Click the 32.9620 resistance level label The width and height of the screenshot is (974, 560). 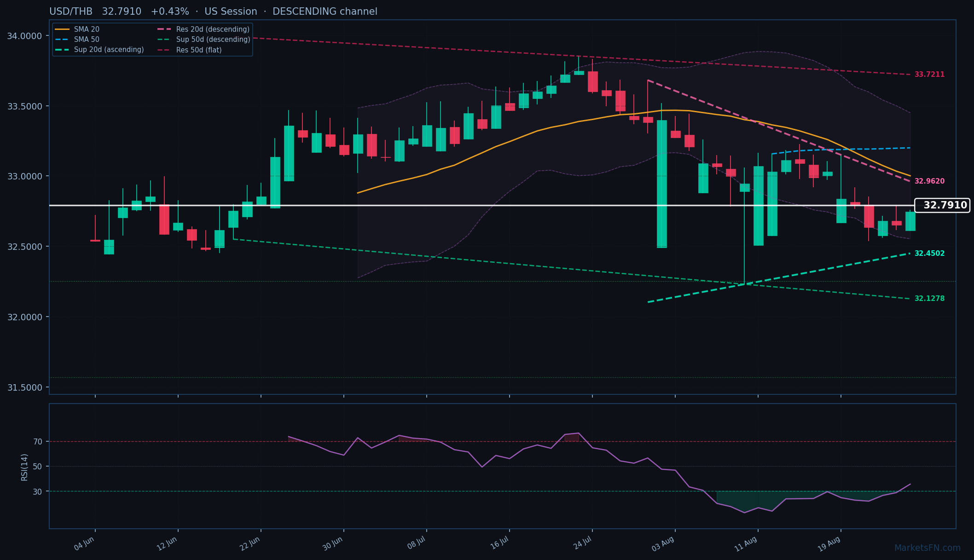click(929, 181)
